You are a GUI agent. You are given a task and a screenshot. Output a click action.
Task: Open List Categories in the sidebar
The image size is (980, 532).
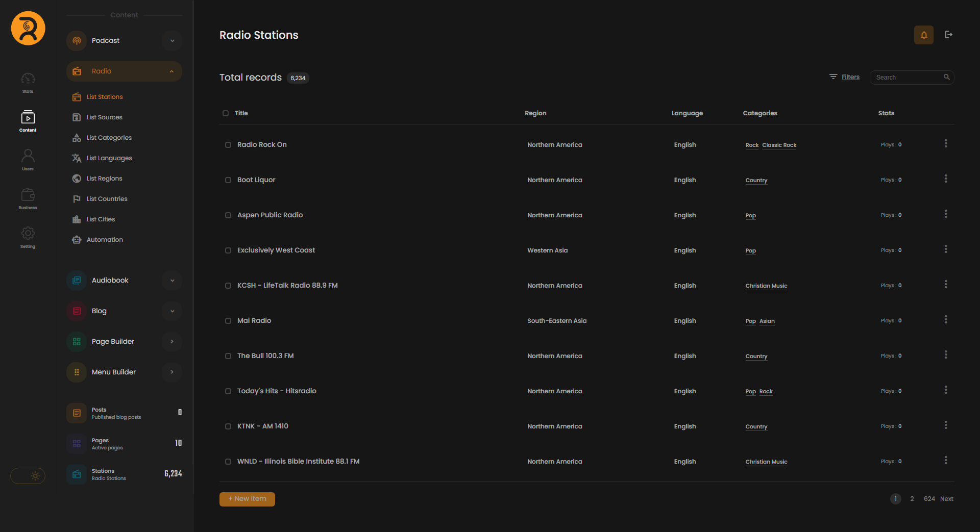(109, 138)
